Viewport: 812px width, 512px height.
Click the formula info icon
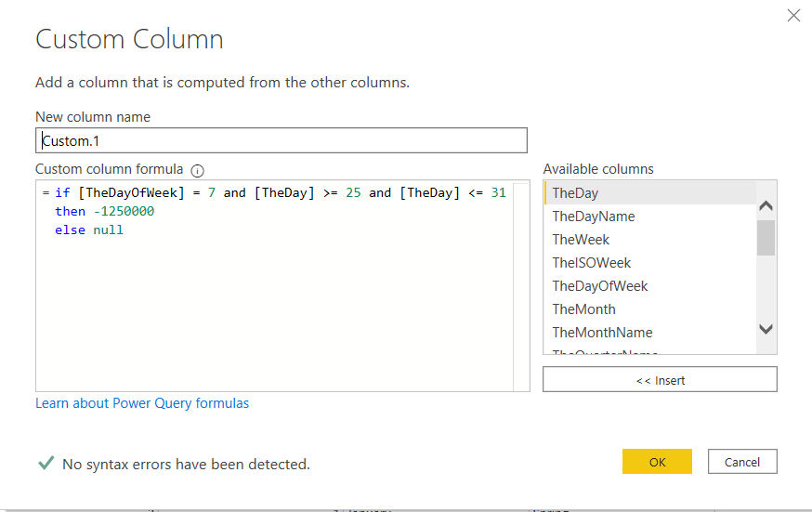197,170
